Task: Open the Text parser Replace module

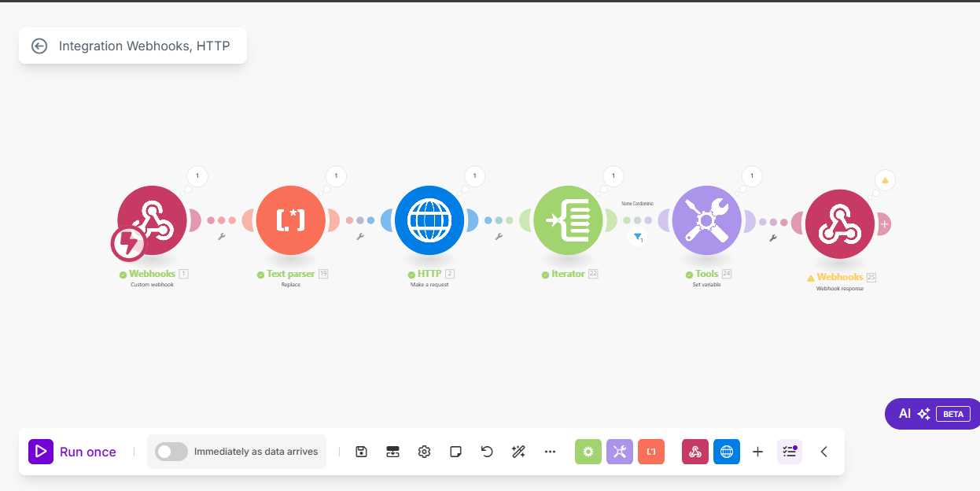Action: pyautogui.click(x=291, y=220)
